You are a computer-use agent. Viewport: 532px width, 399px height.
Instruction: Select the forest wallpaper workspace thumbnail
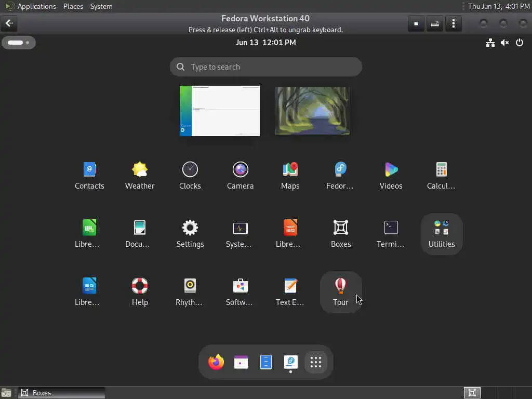pyautogui.click(x=312, y=111)
